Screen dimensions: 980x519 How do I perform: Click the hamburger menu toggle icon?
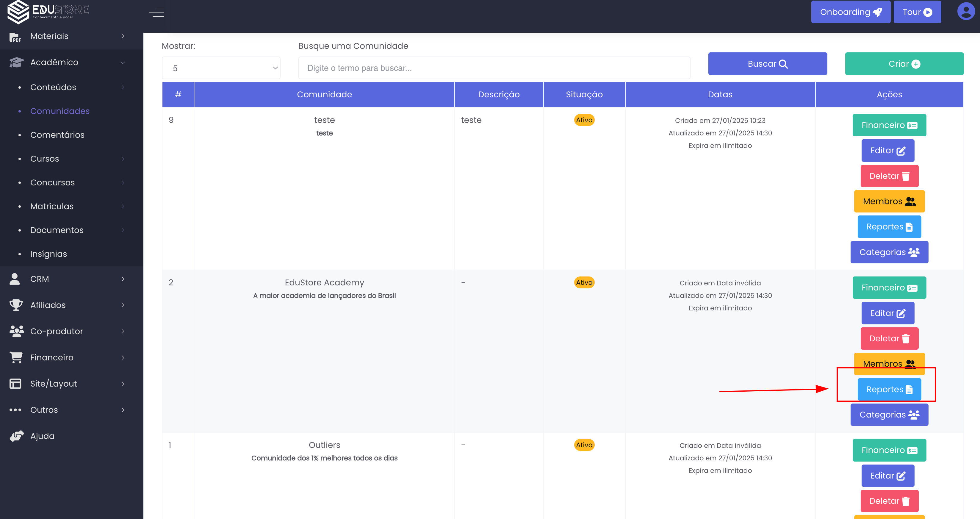tap(156, 12)
